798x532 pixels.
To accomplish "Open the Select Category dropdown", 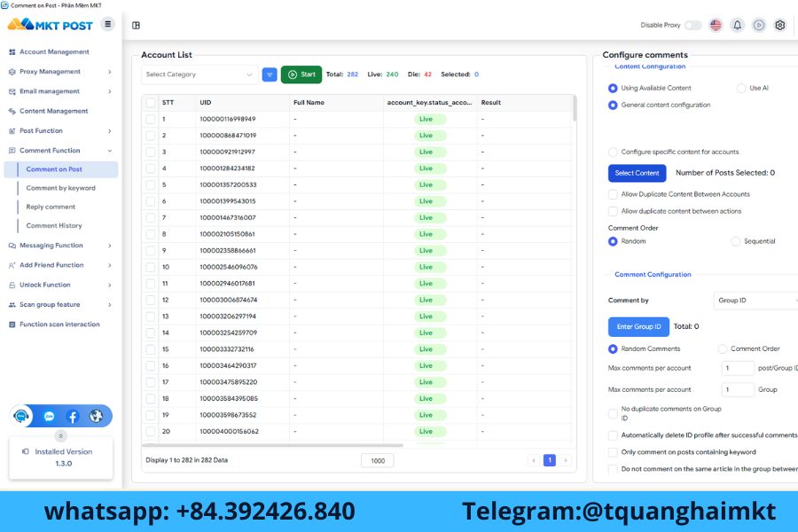I will pyautogui.click(x=195, y=74).
